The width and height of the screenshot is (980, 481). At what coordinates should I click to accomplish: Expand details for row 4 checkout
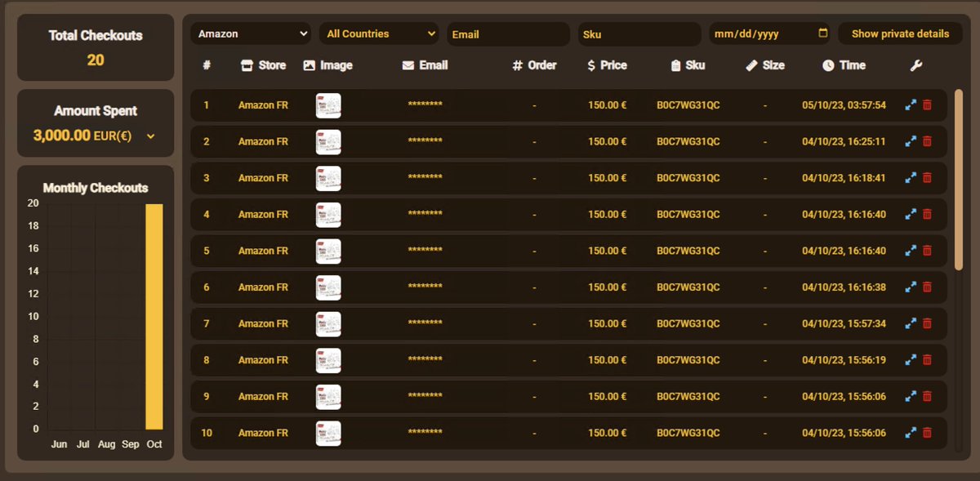coord(911,214)
